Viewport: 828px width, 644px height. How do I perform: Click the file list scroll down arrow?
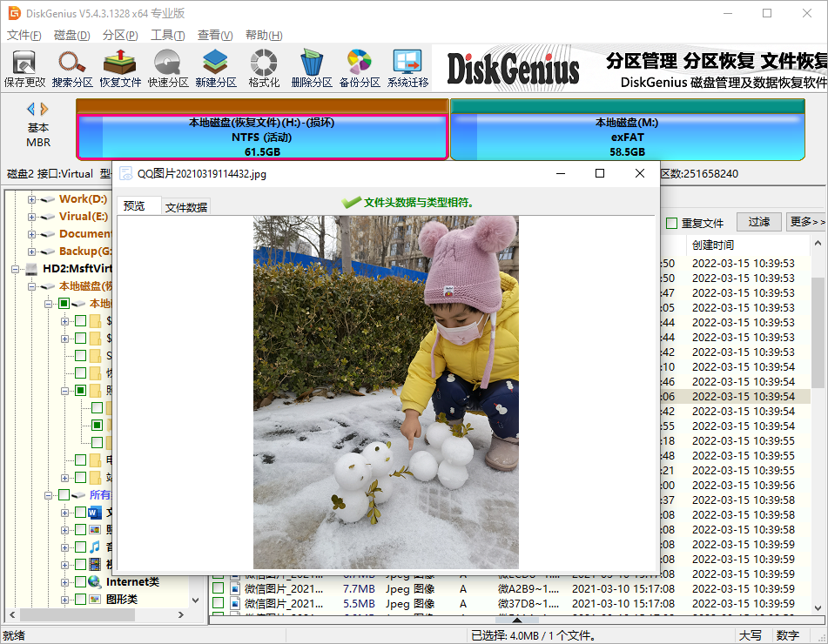[818, 608]
